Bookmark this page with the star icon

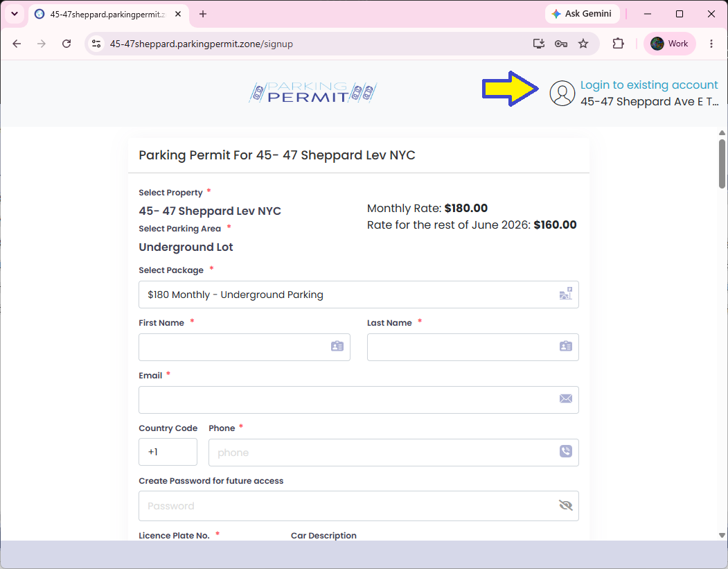pyautogui.click(x=583, y=44)
